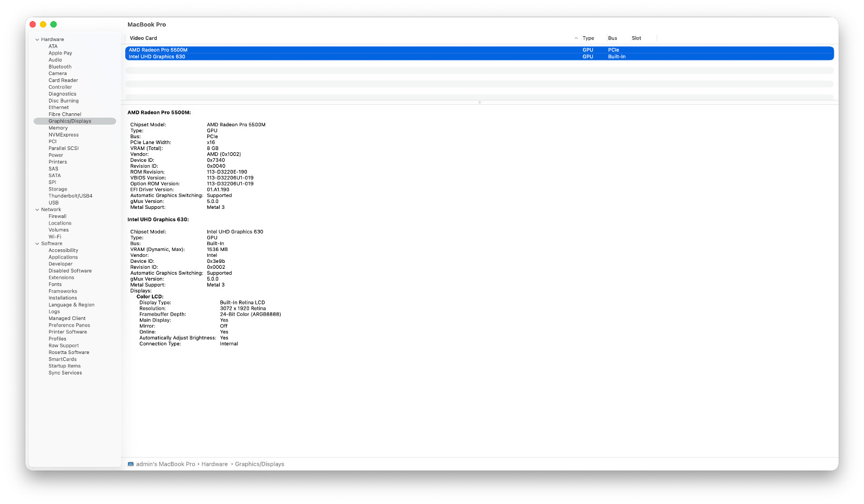The image size is (864, 504).
Task: Select Disc Burning in the sidebar
Action: [64, 101]
